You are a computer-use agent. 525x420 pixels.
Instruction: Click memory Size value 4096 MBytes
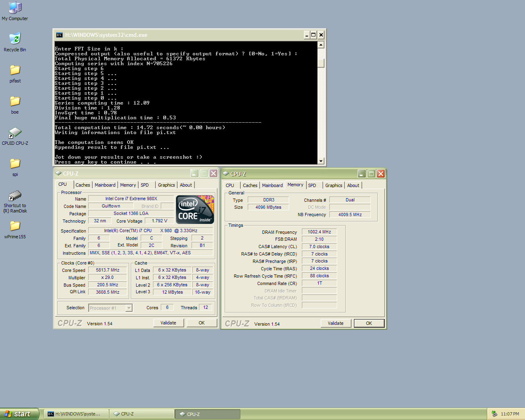pyautogui.click(x=268, y=207)
